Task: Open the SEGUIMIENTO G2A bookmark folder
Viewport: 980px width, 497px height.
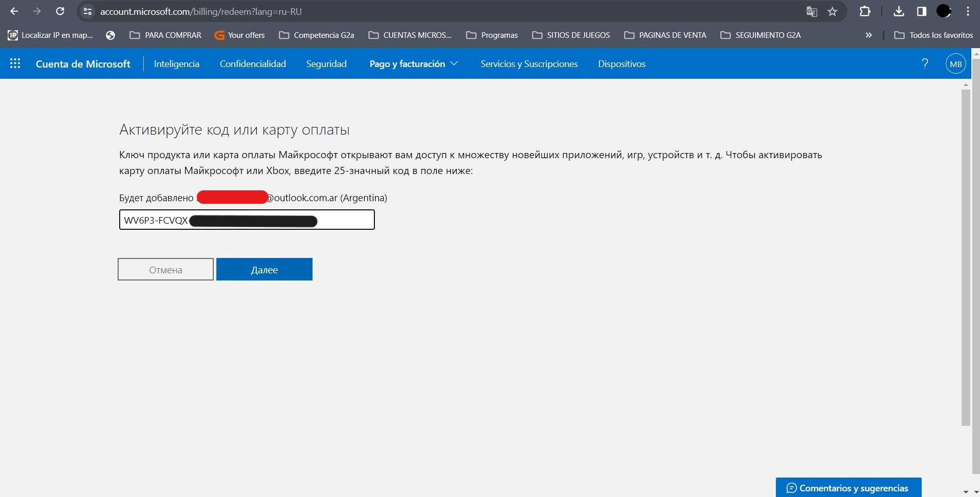Action: point(761,35)
